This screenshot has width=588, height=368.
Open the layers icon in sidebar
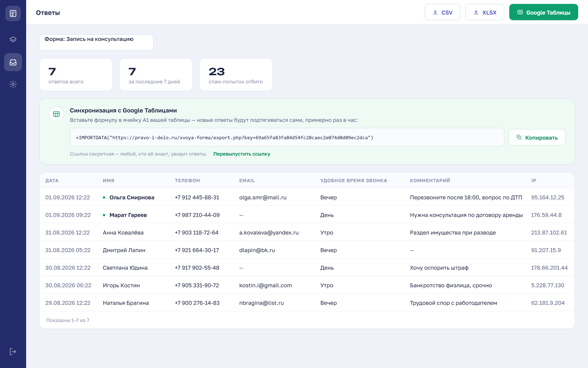pos(13,40)
